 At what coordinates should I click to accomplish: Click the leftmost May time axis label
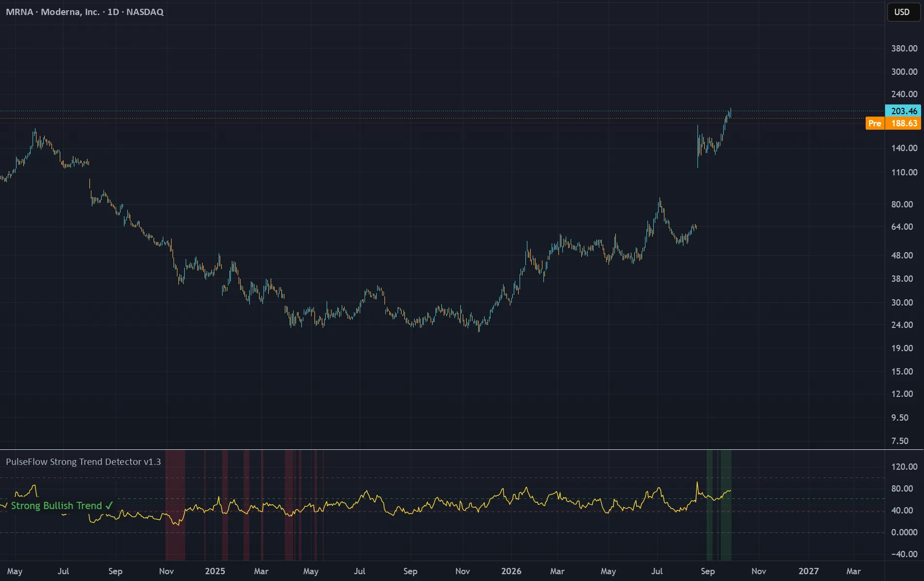click(15, 571)
